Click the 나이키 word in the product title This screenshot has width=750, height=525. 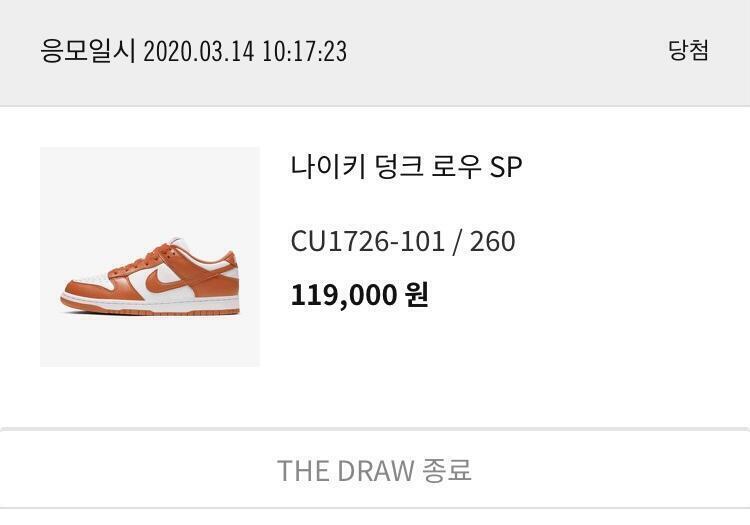pyautogui.click(x=329, y=167)
